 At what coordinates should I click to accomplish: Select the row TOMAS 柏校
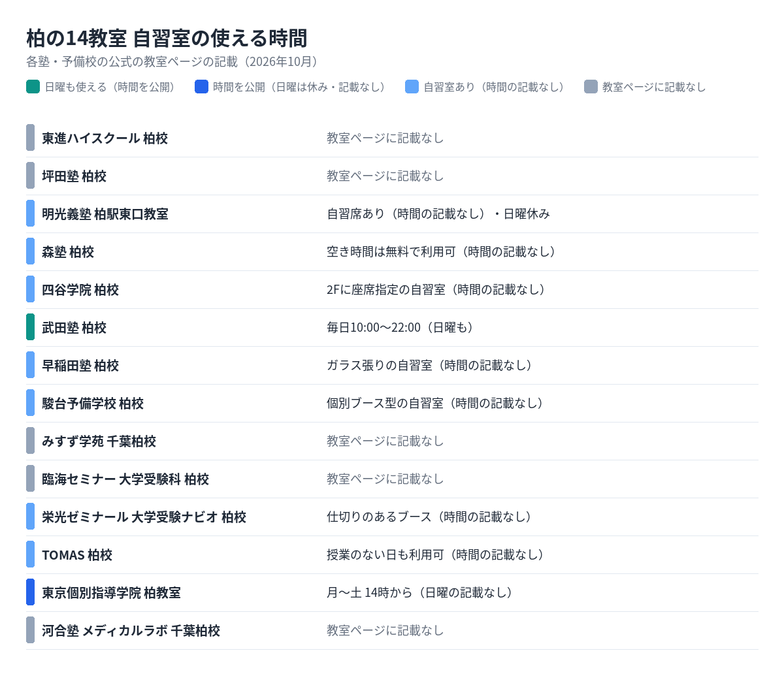[392, 554]
